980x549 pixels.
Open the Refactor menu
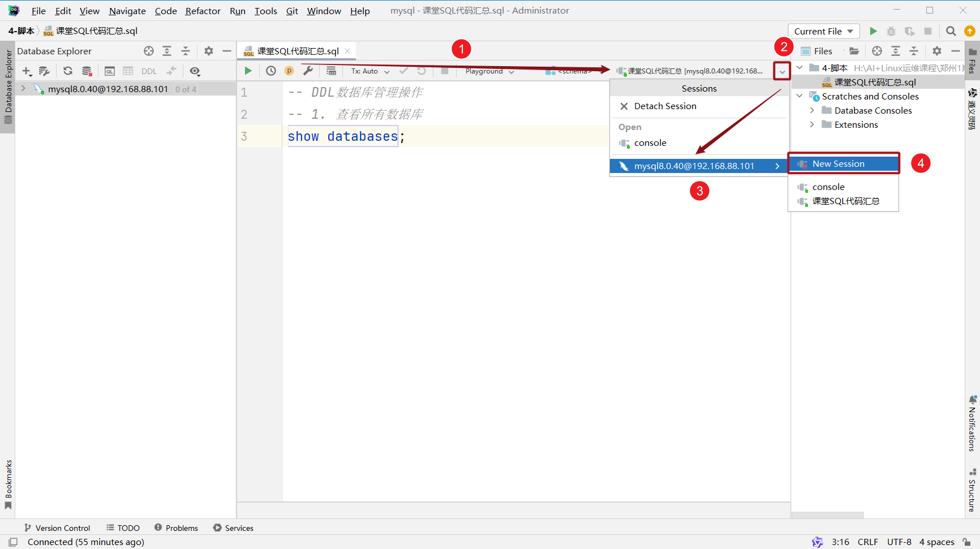point(203,11)
